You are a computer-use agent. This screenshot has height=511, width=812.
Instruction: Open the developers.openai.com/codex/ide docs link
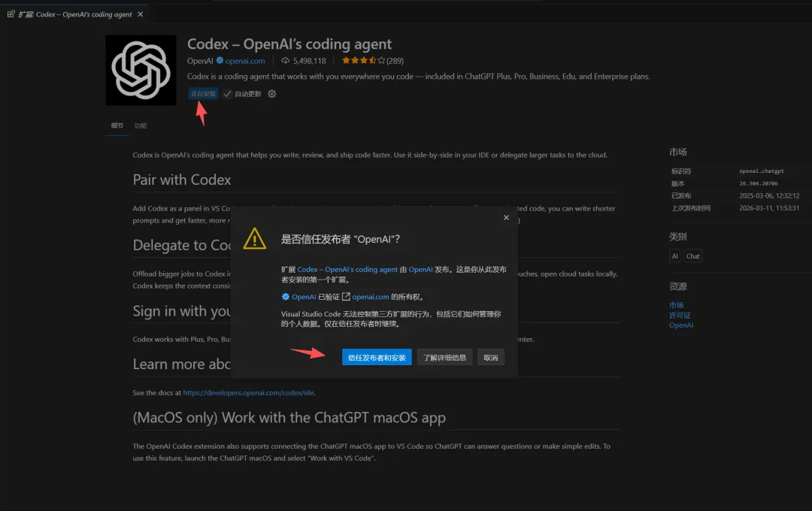coord(249,392)
